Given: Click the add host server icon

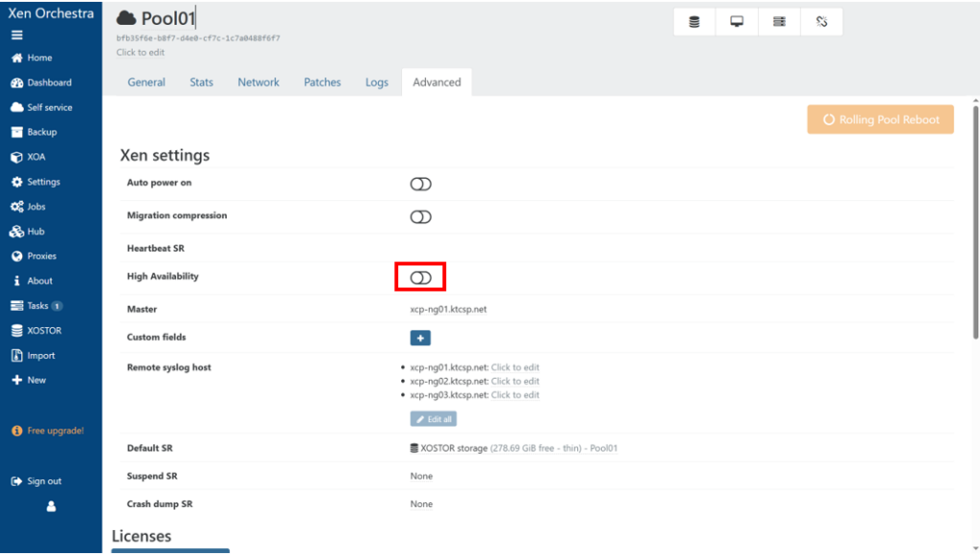Looking at the screenshot, I should [x=779, y=22].
